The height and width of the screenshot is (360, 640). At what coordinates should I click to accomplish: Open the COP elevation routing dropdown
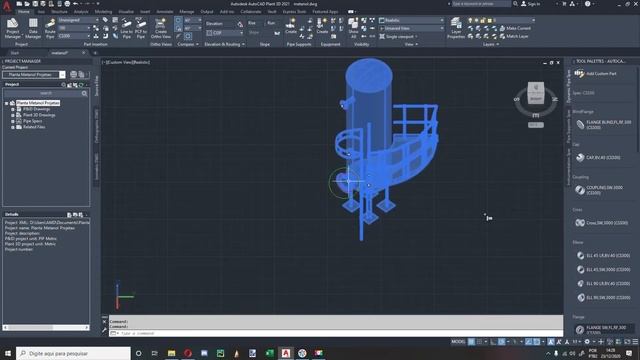coord(224,33)
